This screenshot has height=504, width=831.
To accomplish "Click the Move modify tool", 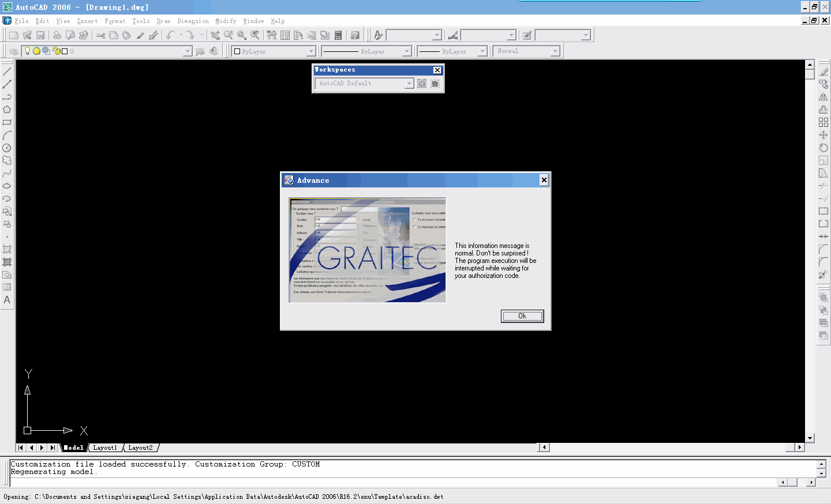I will [x=823, y=135].
